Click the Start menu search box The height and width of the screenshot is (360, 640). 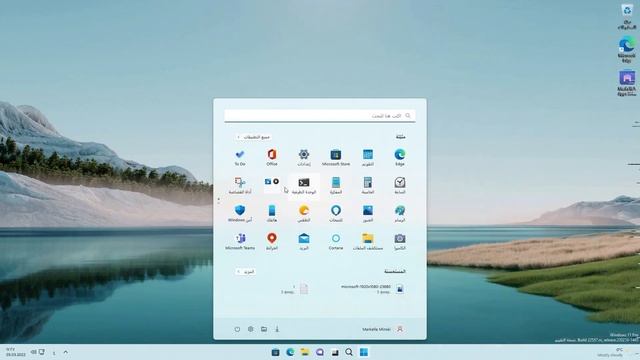(x=320, y=116)
